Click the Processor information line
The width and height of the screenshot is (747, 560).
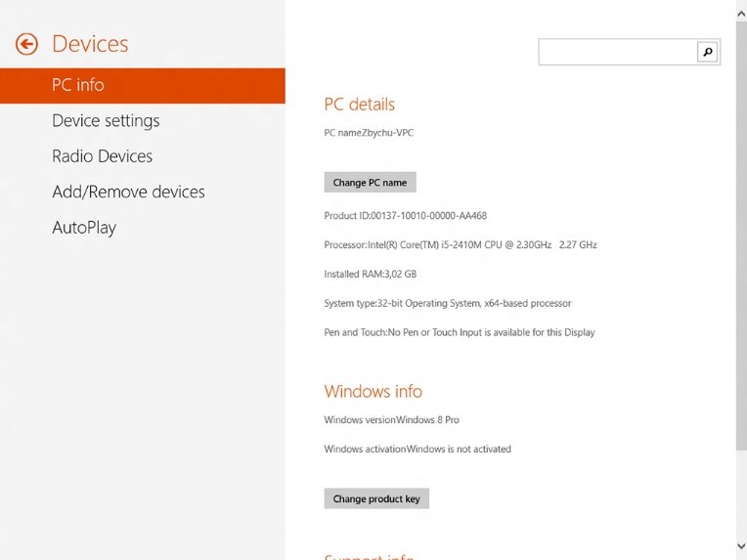pyautogui.click(x=461, y=245)
